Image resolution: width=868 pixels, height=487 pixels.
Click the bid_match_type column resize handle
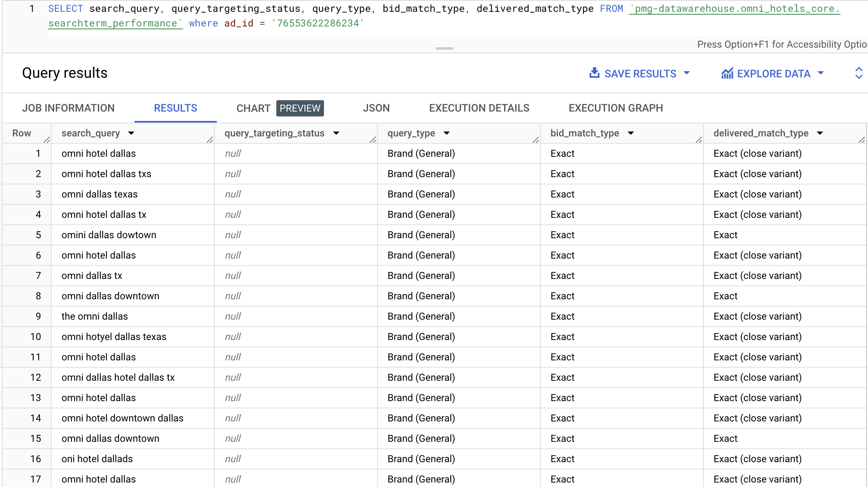(x=699, y=140)
